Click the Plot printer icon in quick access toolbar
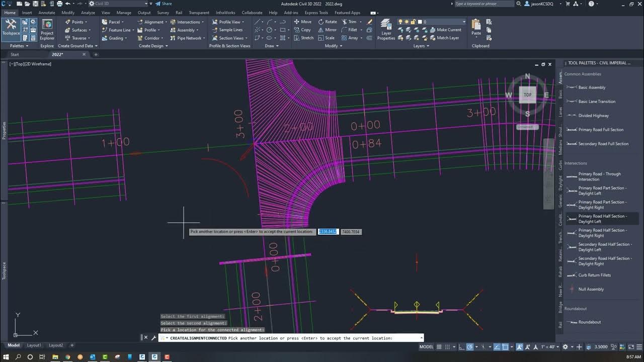The height and width of the screenshot is (362, 644). 59,4
